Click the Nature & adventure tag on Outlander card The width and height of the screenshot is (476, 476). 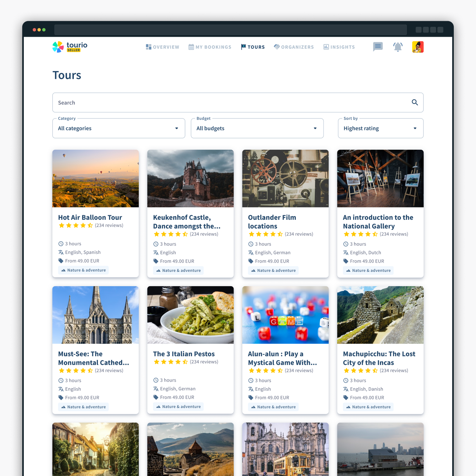[273, 270]
